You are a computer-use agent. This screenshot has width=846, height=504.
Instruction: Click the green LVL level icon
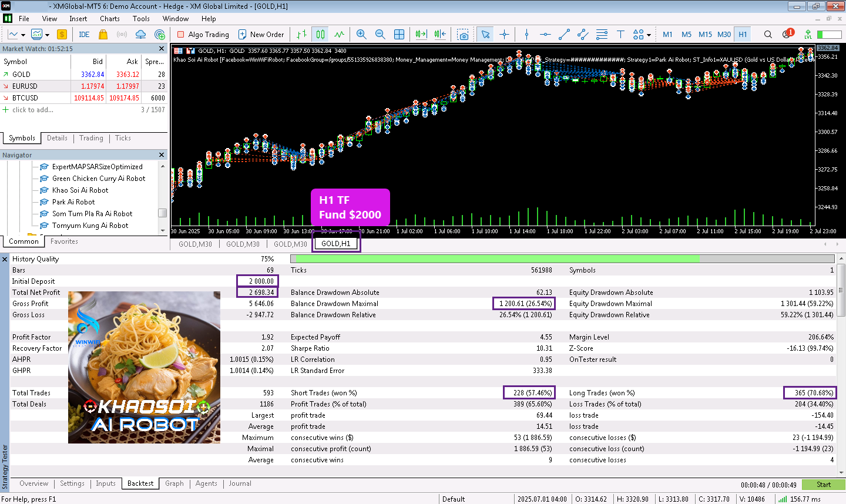tap(808, 35)
